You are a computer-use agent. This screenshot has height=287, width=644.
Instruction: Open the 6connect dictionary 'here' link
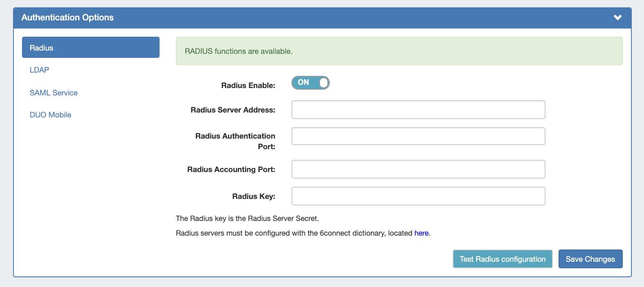[x=421, y=233]
